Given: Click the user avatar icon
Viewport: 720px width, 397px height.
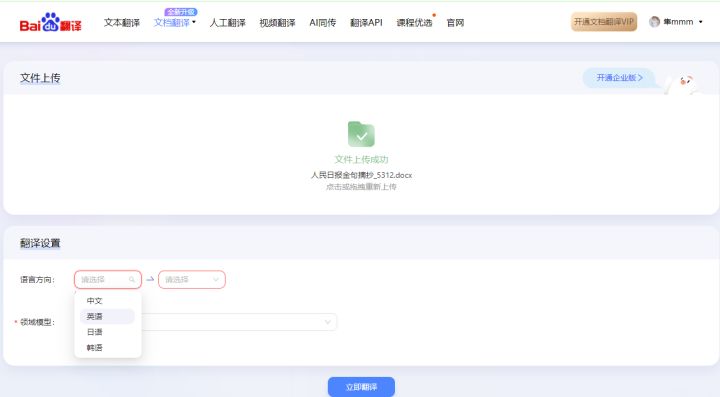Looking at the screenshot, I should click(654, 22).
